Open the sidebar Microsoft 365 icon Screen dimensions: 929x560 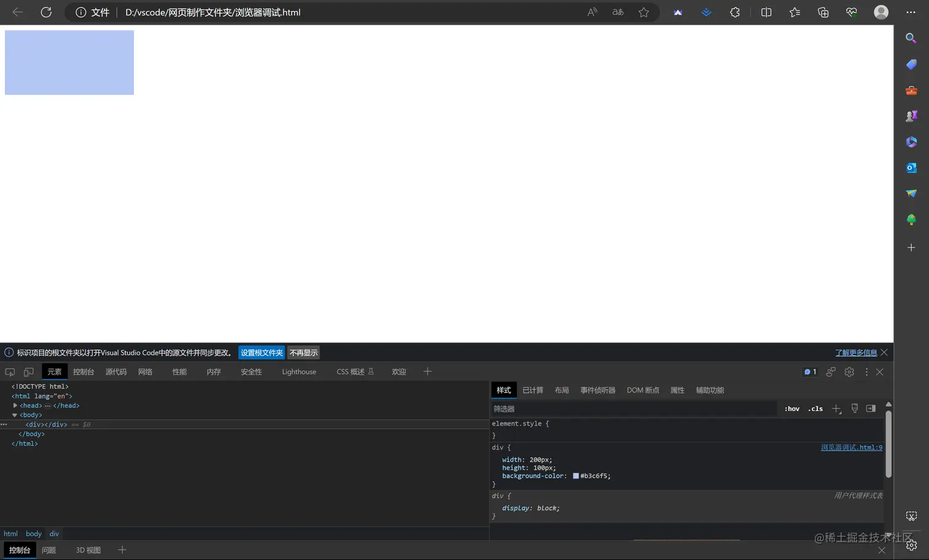911,142
